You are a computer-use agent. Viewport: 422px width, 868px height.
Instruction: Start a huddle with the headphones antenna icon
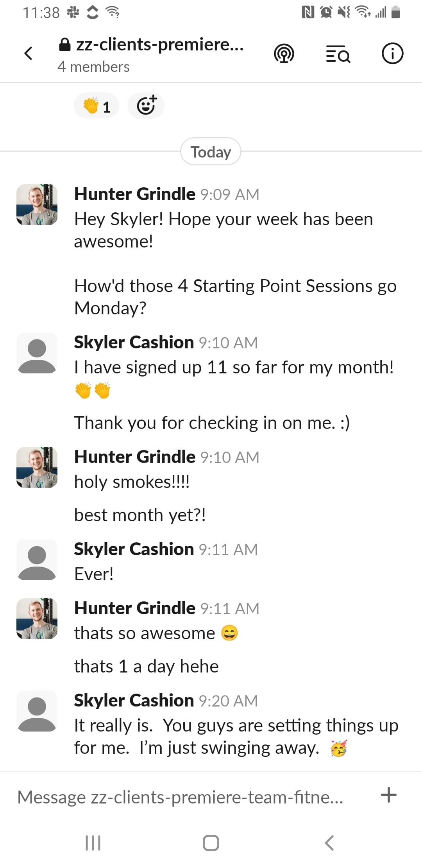pos(284,54)
